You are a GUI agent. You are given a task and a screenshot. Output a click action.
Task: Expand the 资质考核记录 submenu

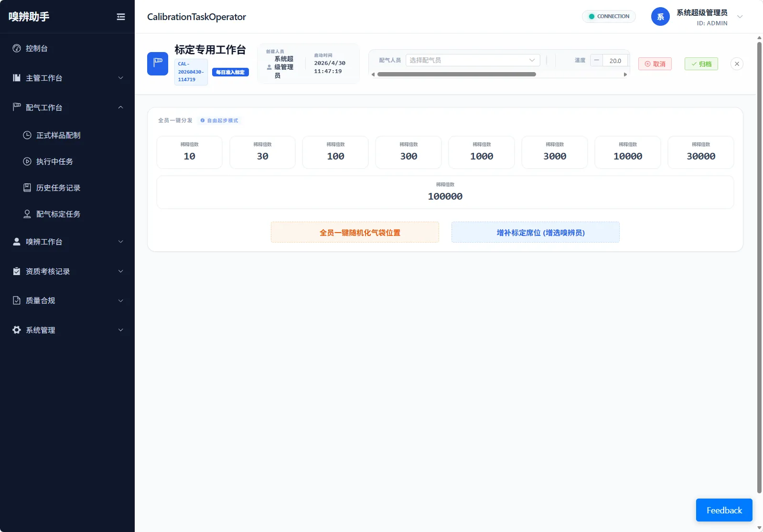point(67,271)
